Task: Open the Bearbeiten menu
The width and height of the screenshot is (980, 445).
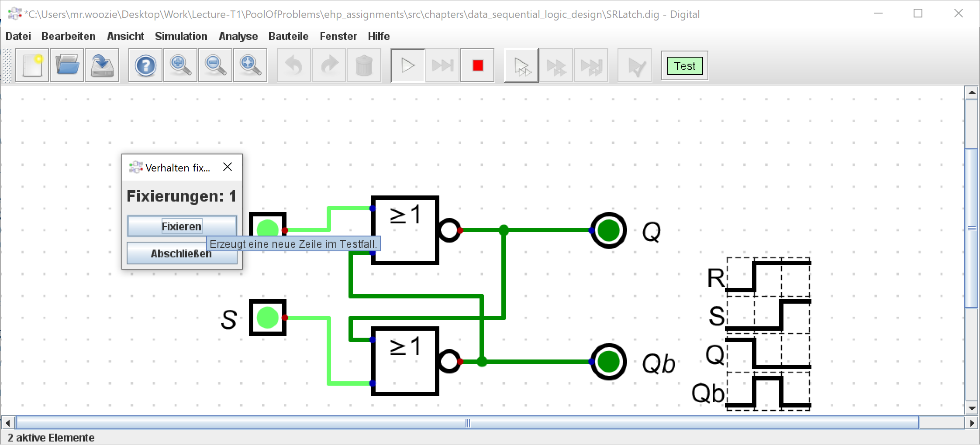Action: [x=69, y=36]
